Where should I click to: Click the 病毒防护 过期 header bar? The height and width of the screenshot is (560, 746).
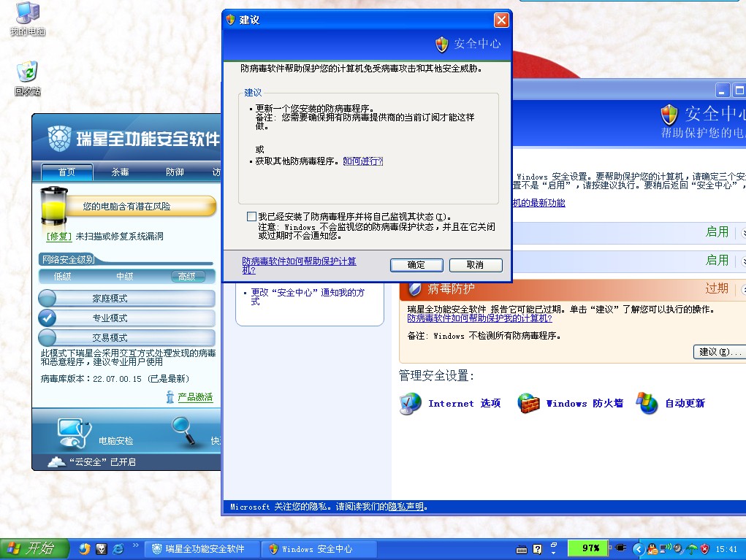click(573, 288)
